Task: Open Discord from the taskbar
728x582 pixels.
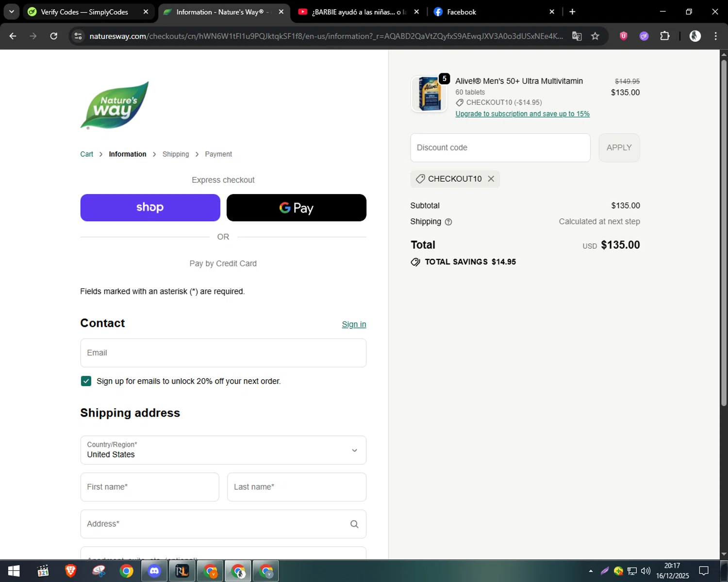Action: point(154,571)
